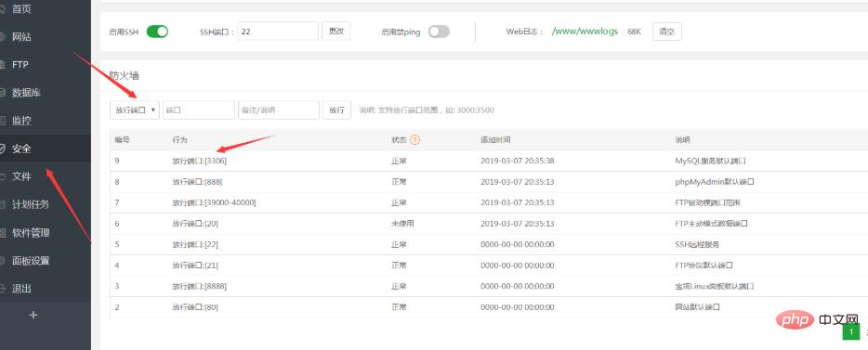Click the 面板设置 gear icon
868x350 pixels.
2,260
